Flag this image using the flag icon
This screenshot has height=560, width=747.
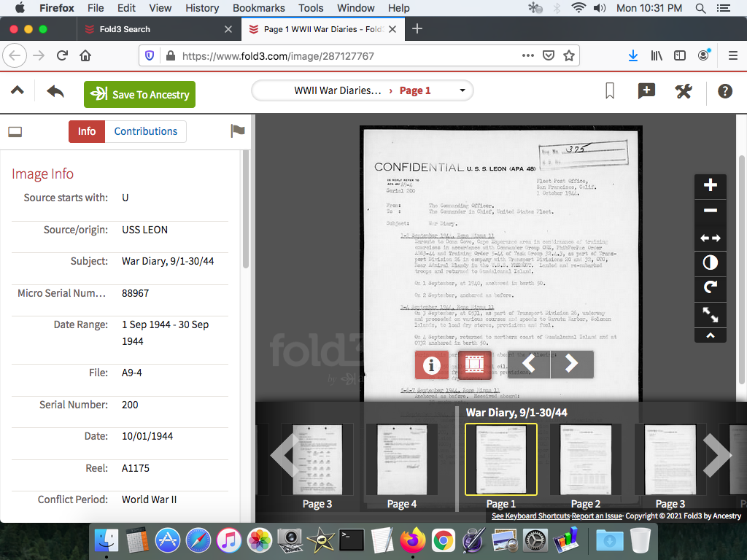[238, 131]
